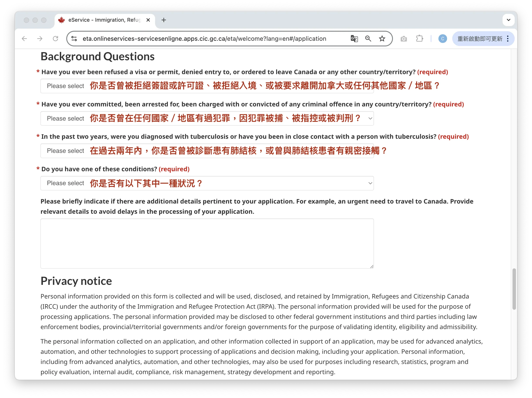
Task: Click the page vertical scrollbar
Action: pos(514,289)
